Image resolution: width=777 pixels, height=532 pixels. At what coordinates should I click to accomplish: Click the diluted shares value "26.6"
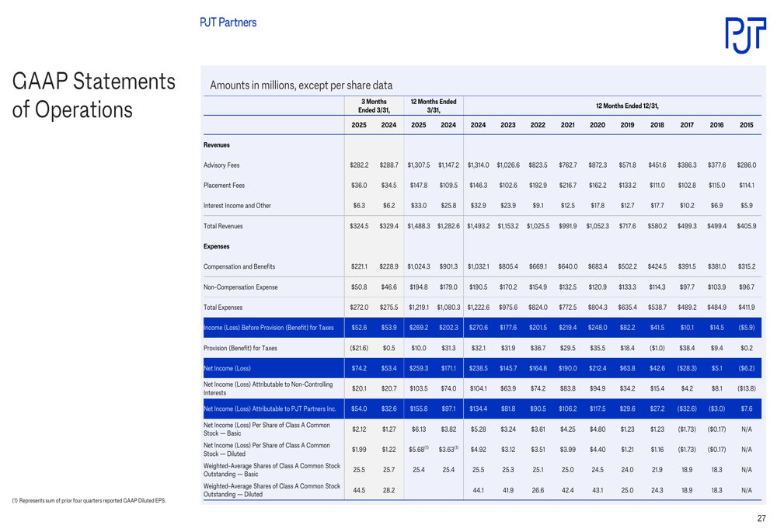tap(538, 490)
